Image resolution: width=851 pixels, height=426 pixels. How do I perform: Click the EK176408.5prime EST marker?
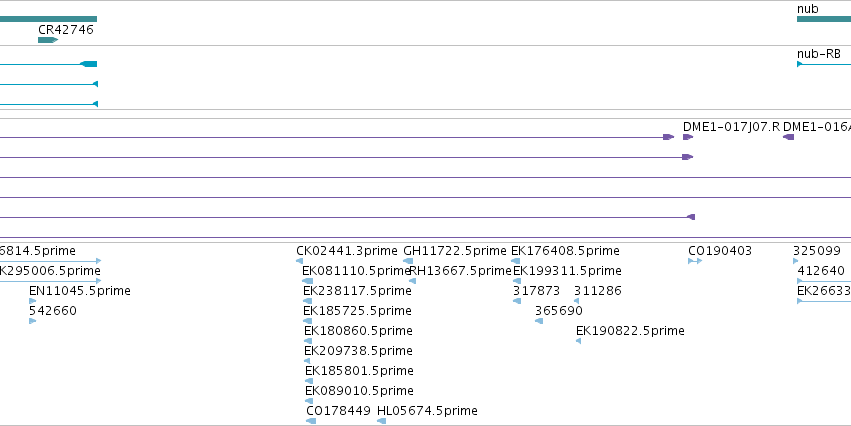[516, 261]
